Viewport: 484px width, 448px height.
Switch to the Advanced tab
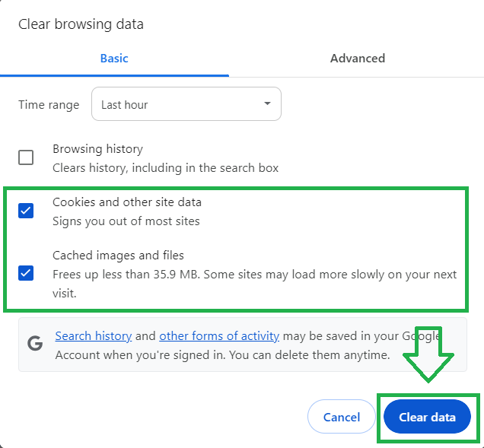point(357,59)
